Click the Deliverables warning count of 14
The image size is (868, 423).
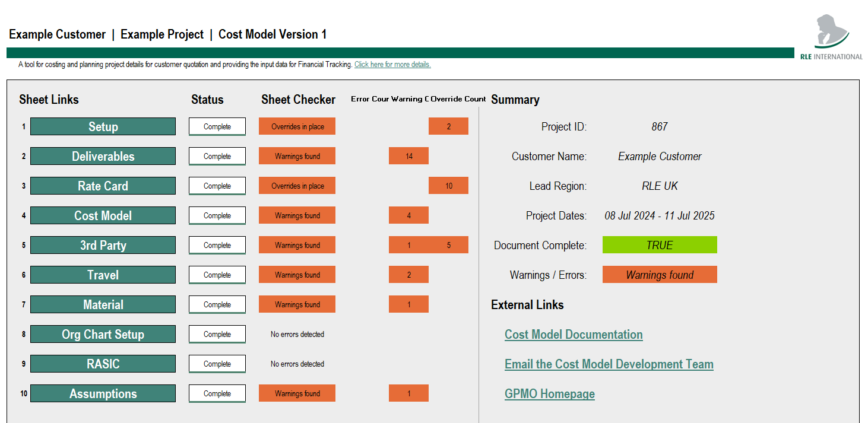tap(408, 155)
